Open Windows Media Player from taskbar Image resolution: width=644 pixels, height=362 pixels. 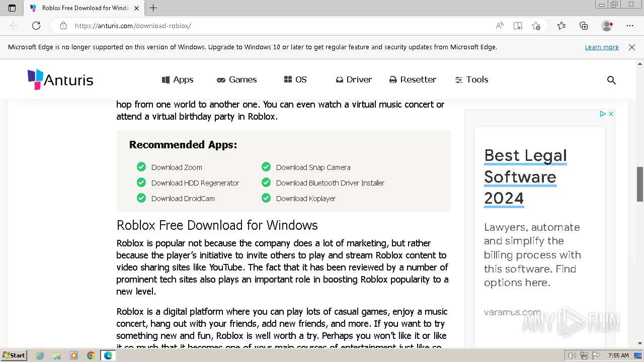point(74,355)
